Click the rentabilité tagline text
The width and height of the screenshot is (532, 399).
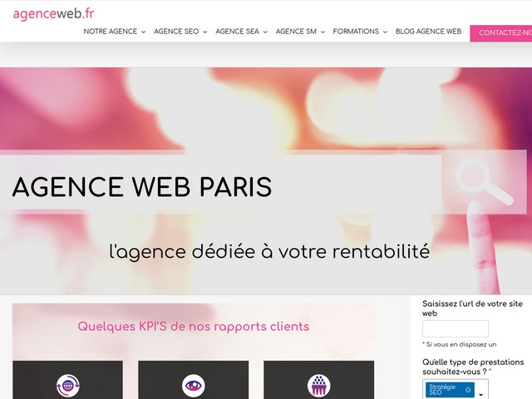click(269, 251)
